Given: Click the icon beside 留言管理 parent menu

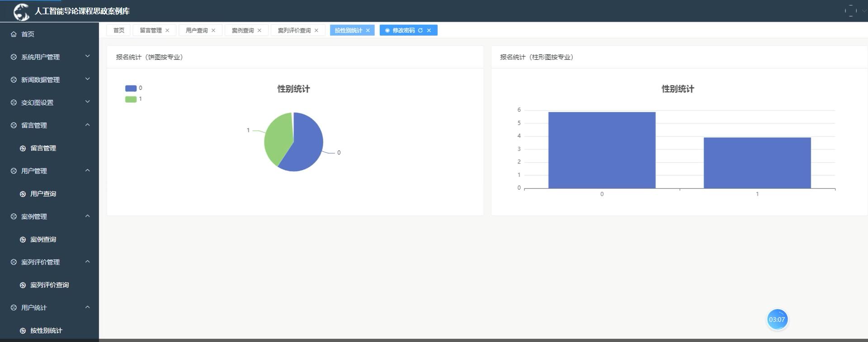Looking at the screenshot, I should [14, 125].
